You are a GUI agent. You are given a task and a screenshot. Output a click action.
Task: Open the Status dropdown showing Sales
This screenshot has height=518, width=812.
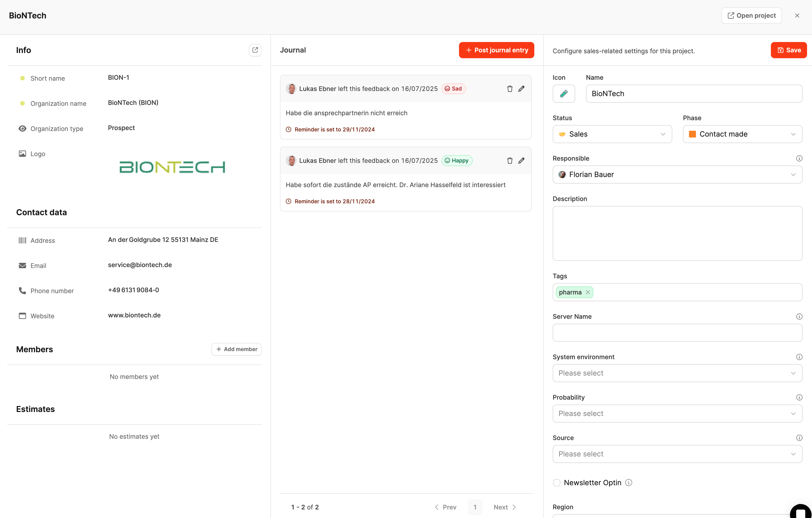(612, 134)
